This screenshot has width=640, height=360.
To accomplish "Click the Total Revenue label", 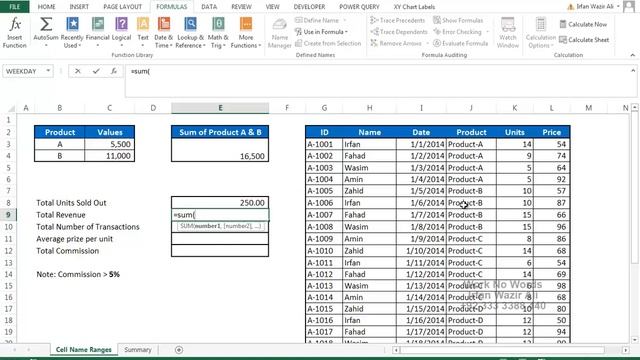I will (60, 215).
